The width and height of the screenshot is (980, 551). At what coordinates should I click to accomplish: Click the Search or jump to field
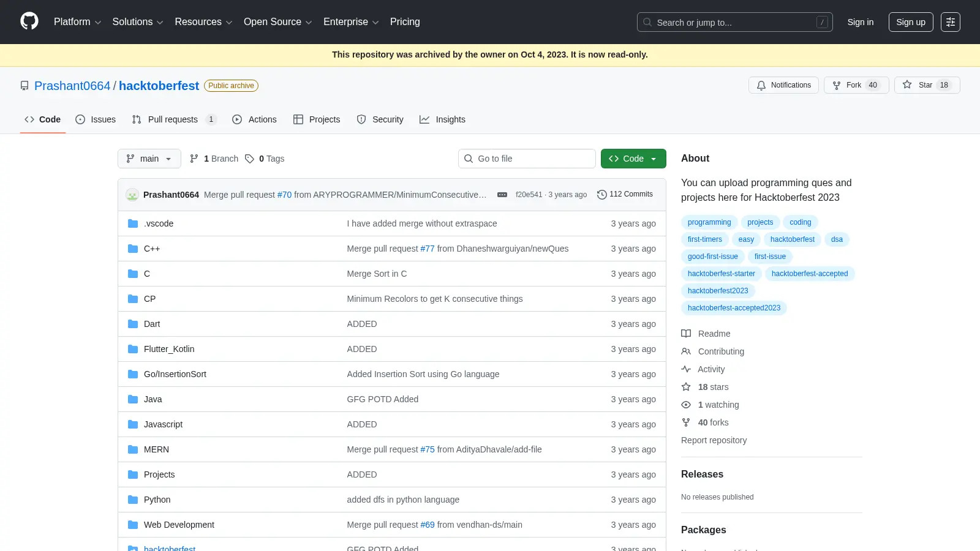[x=735, y=22]
